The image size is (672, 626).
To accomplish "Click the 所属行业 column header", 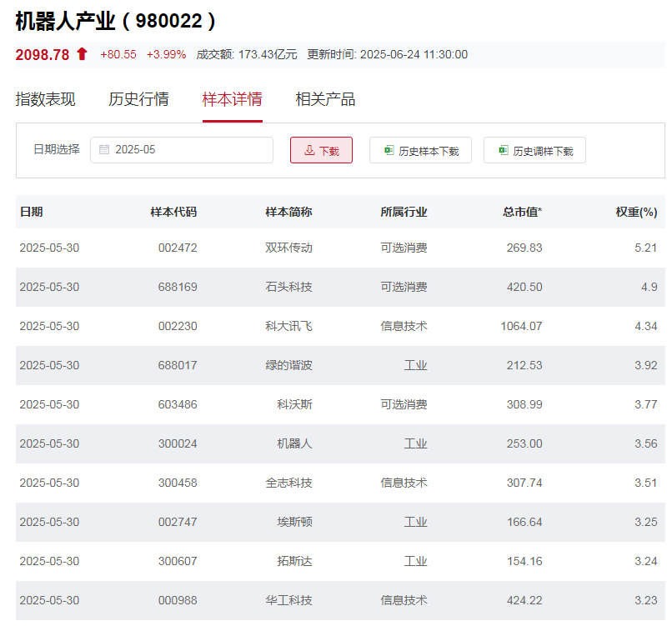I will (404, 212).
